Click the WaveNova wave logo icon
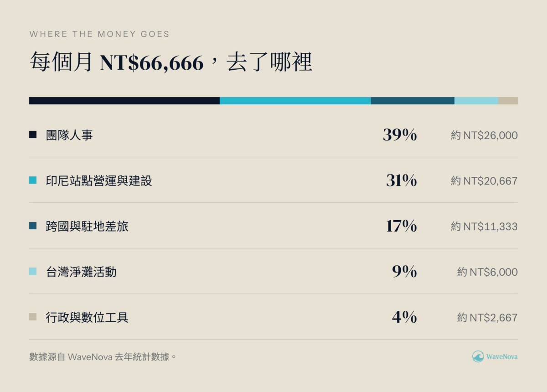The image size is (547, 392). tap(478, 356)
